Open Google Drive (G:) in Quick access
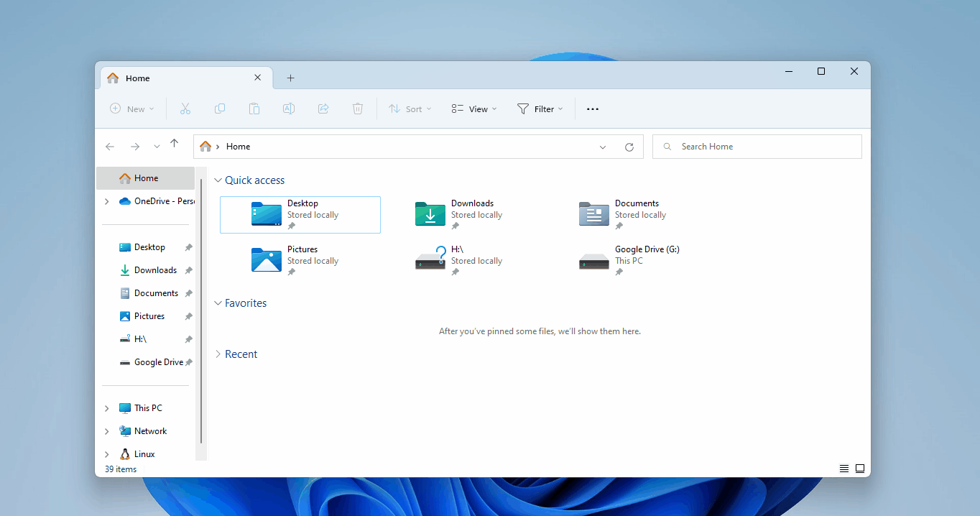This screenshot has height=516, width=980. (x=628, y=261)
